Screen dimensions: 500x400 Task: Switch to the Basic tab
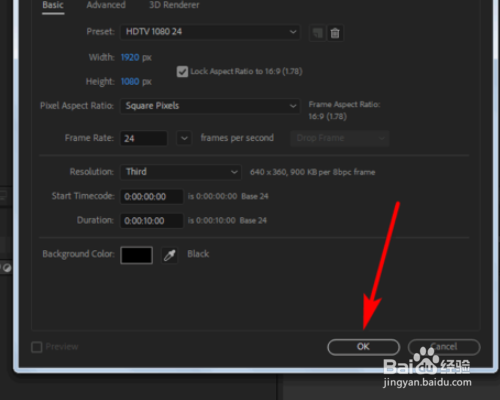coord(53,5)
